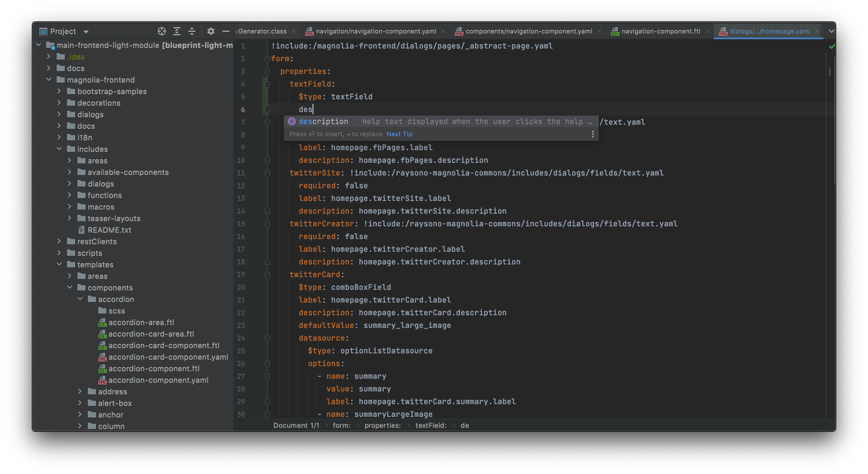Click the YAML icon beside accordion-component.yaml
This screenshot has width=868, height=474.
(x=102, y=380)
